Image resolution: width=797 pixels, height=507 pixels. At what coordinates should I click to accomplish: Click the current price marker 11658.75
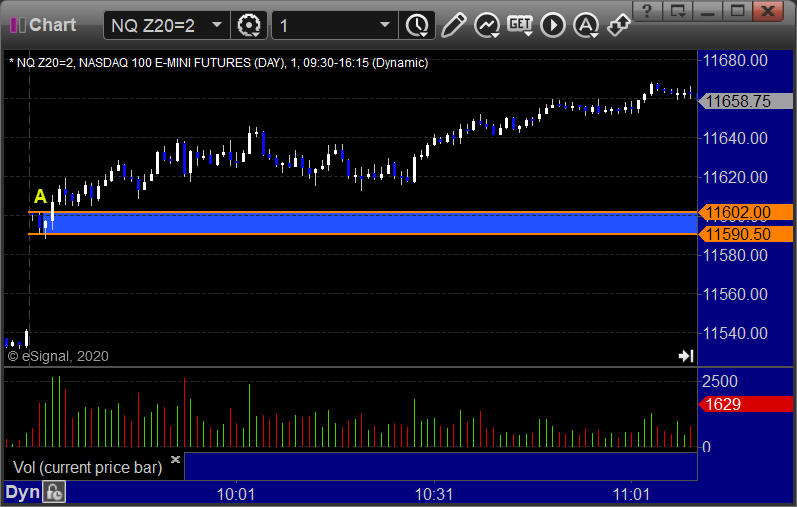click(x=745, y=101)
